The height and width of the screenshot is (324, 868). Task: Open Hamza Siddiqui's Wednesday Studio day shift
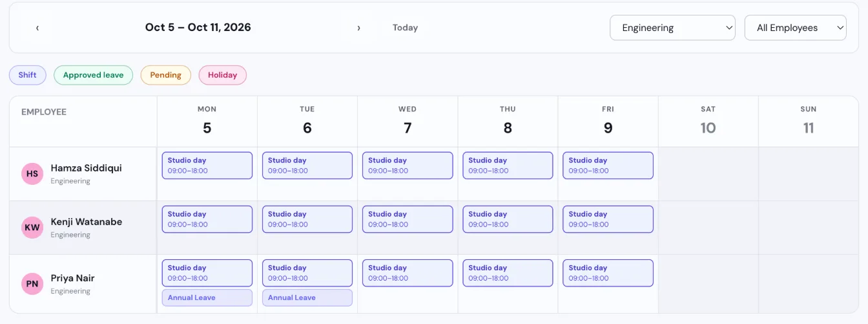pos(408,166)
